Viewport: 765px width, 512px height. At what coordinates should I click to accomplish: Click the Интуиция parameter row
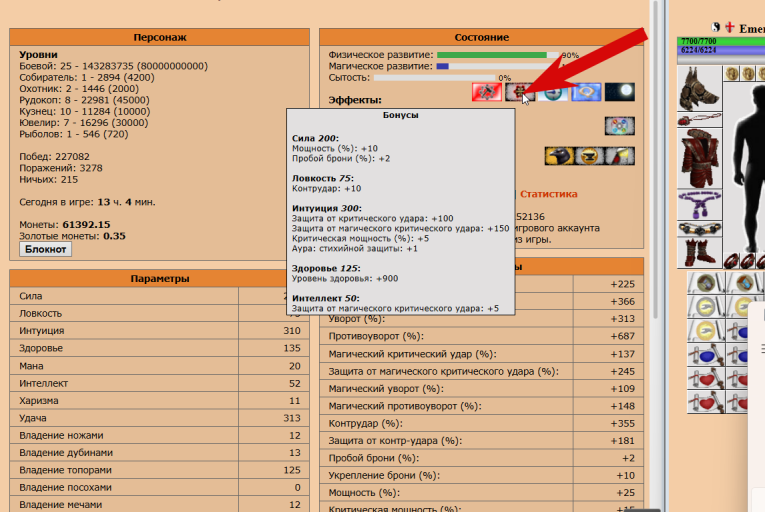click(160, 331)
